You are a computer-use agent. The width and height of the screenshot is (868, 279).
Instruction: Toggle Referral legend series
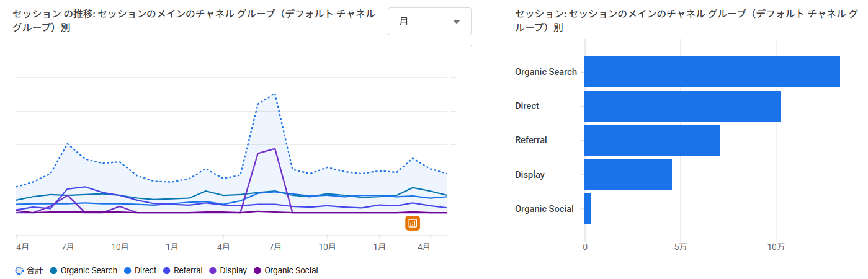(x=182, y=270)
